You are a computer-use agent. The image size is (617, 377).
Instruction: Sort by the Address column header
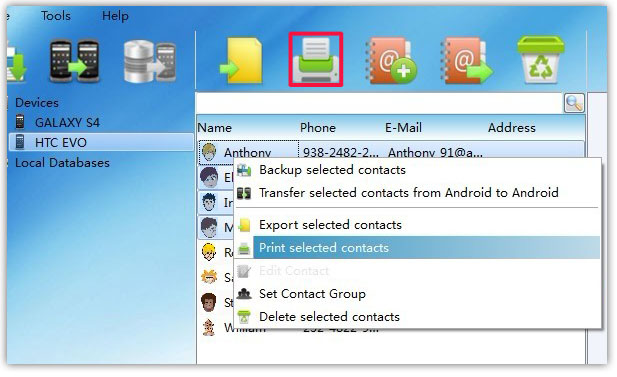pos(512,128)
